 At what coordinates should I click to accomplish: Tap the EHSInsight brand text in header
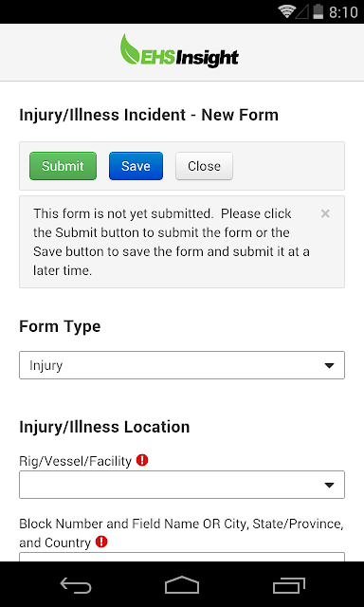[190, 58]
